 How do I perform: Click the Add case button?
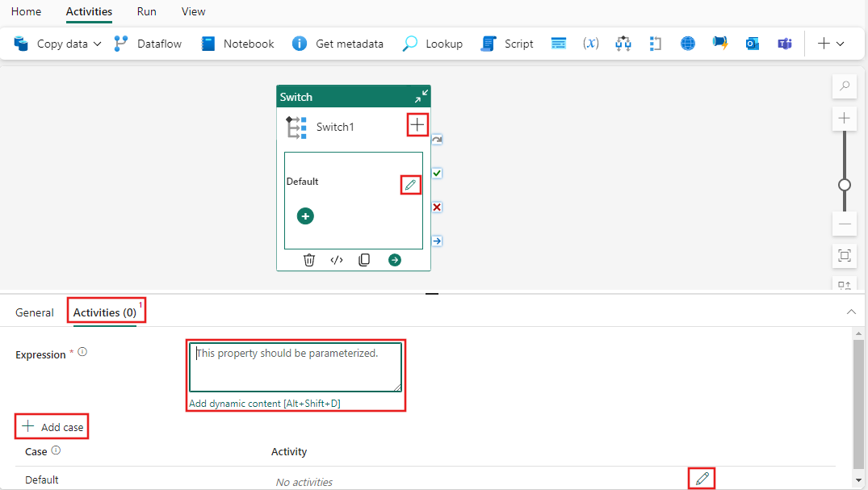point(51,425)
